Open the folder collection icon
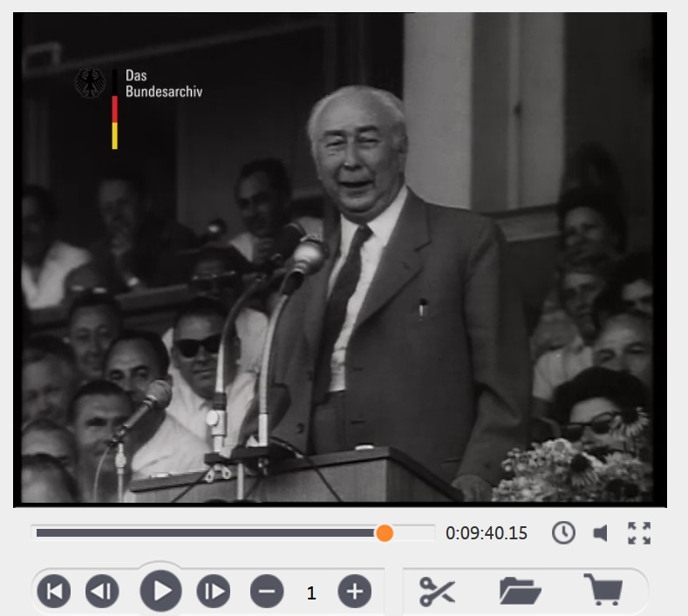Viewport: 688px width, 616px height. 520,591
